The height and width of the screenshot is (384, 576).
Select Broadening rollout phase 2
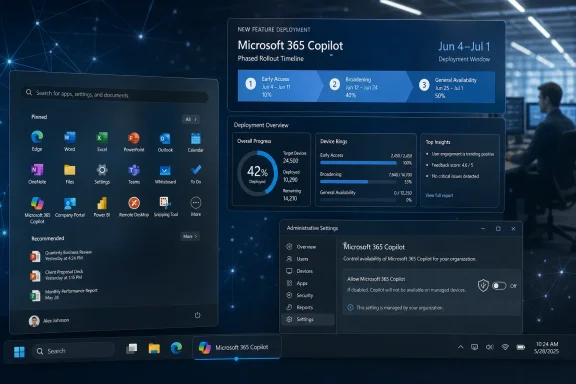(x=364, y=87)
